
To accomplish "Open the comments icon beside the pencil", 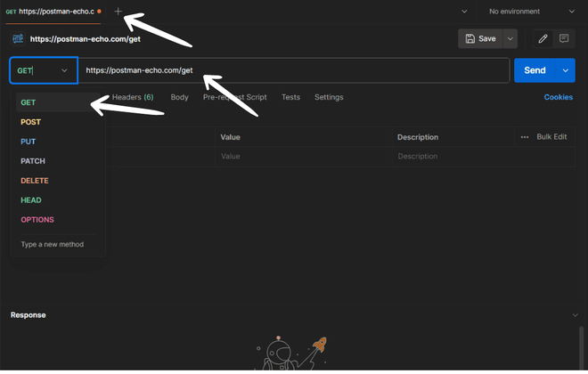I will pyautogui.click(x=564, y=38).
